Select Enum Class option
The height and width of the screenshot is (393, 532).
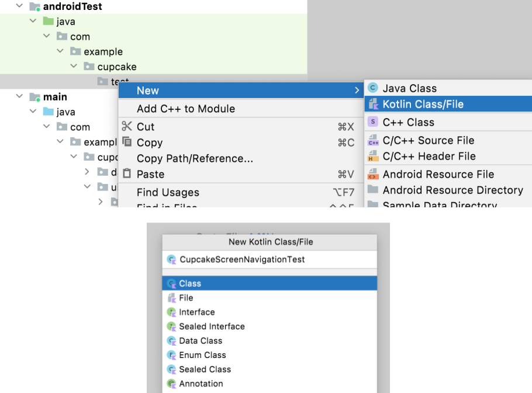pyautogui.click(x=202, y=355)
